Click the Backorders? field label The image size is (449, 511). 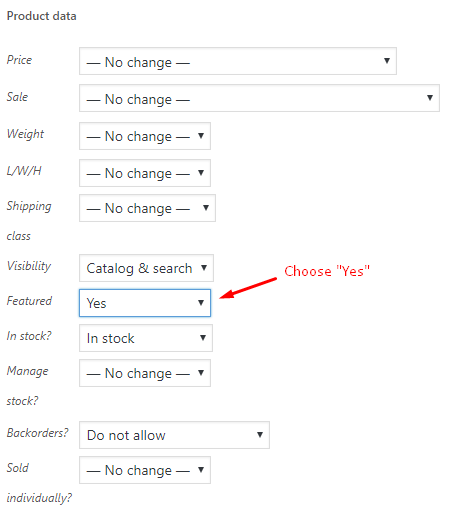[x=37, y=433]
